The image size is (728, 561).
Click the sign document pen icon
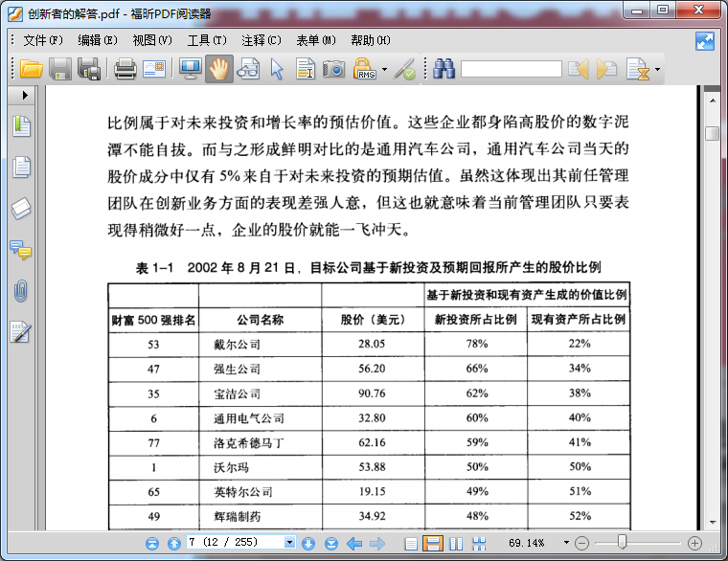pos(404,69)
